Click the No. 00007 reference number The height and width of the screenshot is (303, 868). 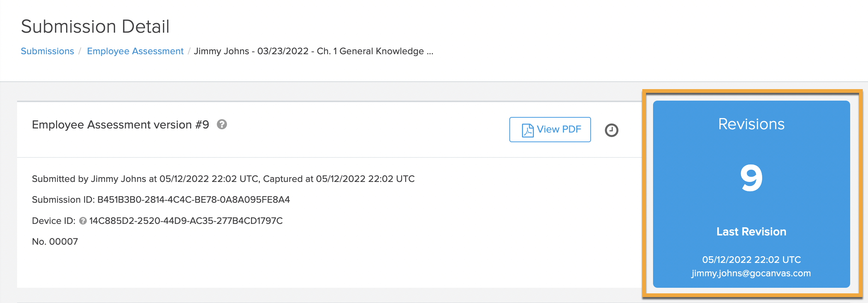pos(55,242)
